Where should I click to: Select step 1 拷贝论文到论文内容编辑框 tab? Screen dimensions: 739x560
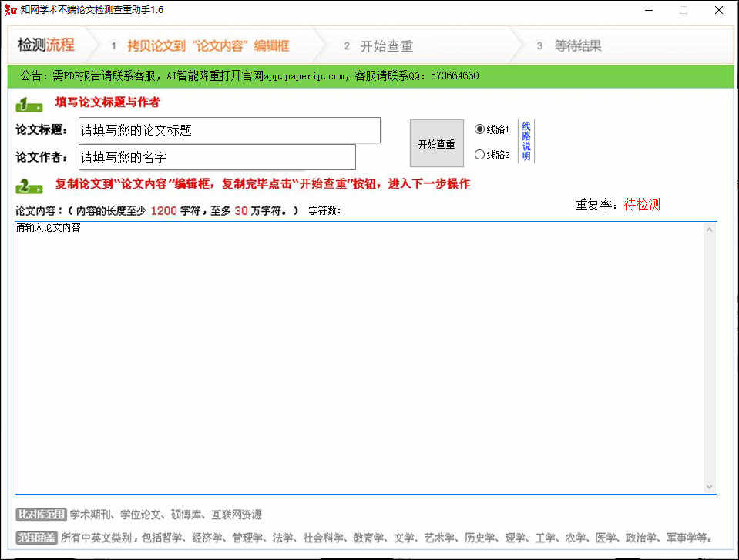(x=201, y=45)
